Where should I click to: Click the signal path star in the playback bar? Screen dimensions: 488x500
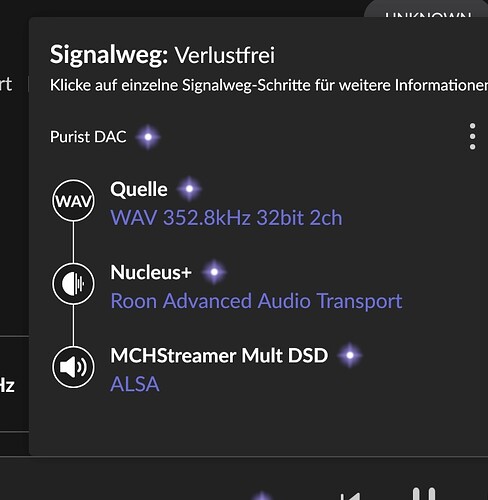pos(262,496)
